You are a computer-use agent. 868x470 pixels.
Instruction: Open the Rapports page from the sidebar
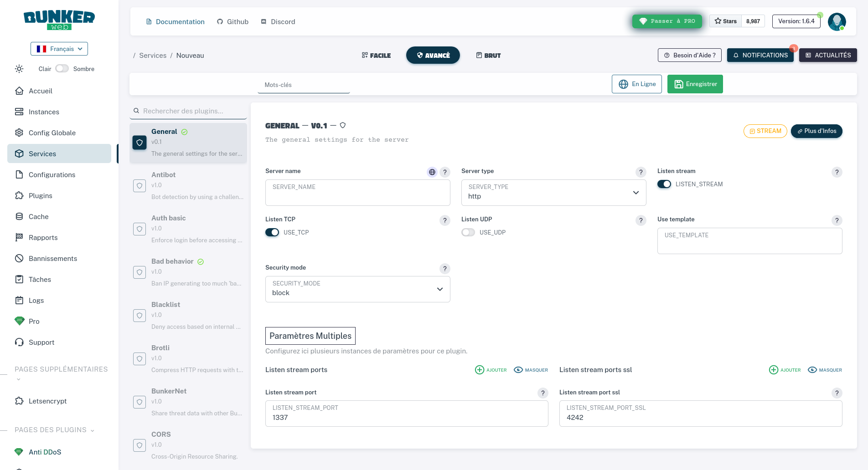43,237
